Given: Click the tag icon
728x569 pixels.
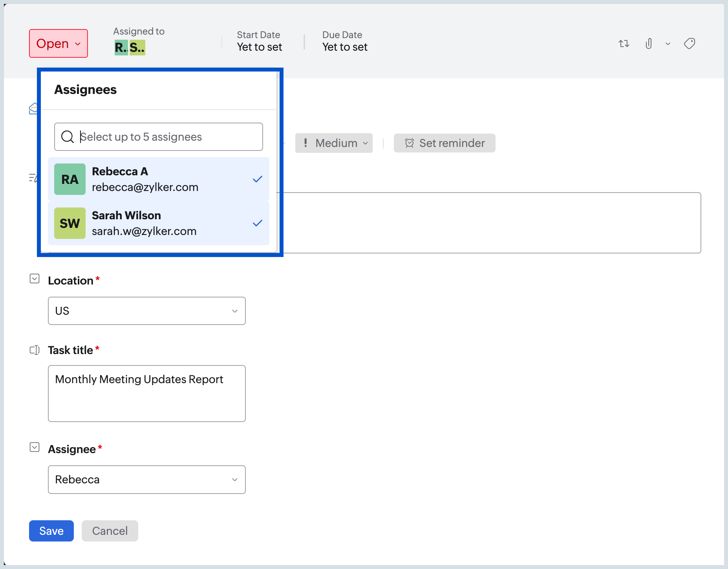Looking at the screenshot, I should 690,44.
